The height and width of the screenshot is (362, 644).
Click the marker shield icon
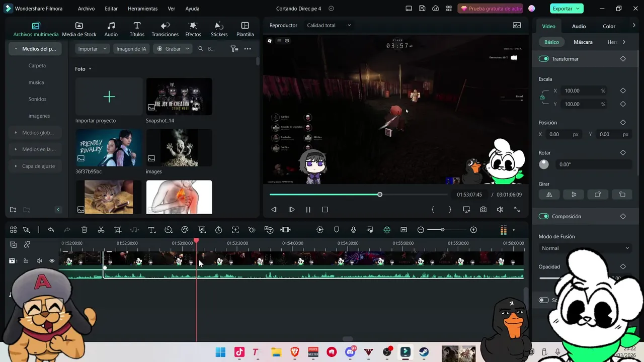coord(337,230)
